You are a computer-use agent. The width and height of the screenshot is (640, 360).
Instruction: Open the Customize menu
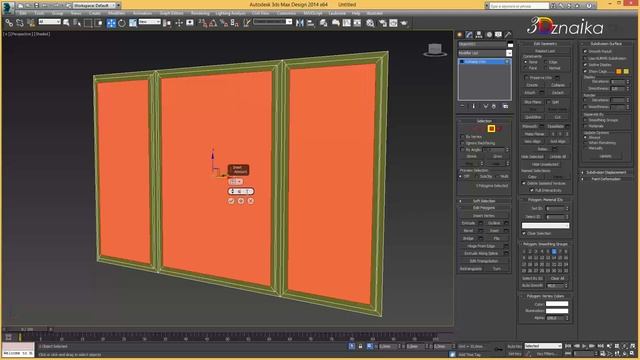coord(286,13)
